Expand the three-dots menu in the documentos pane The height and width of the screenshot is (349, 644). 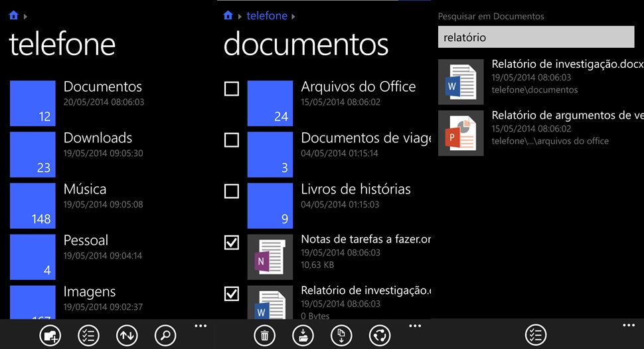pyautogui.click(x=415, y=326)
